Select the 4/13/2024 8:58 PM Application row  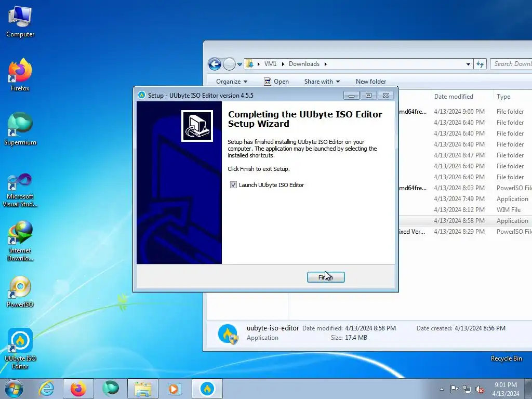pyautogui.click(x=465, y=220)
